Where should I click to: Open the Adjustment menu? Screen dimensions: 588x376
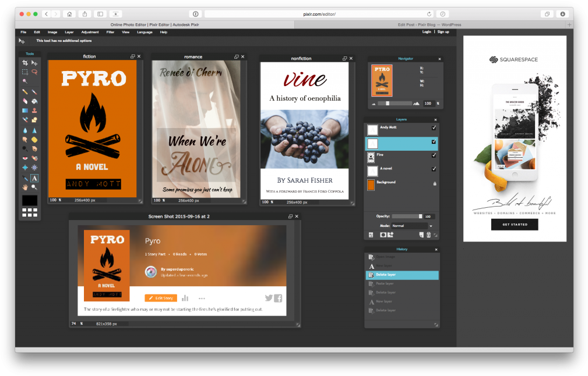tap(90, 32)
